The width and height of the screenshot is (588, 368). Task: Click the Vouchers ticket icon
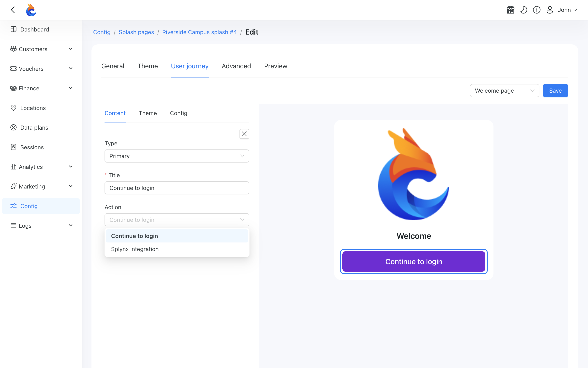[13, 69]
